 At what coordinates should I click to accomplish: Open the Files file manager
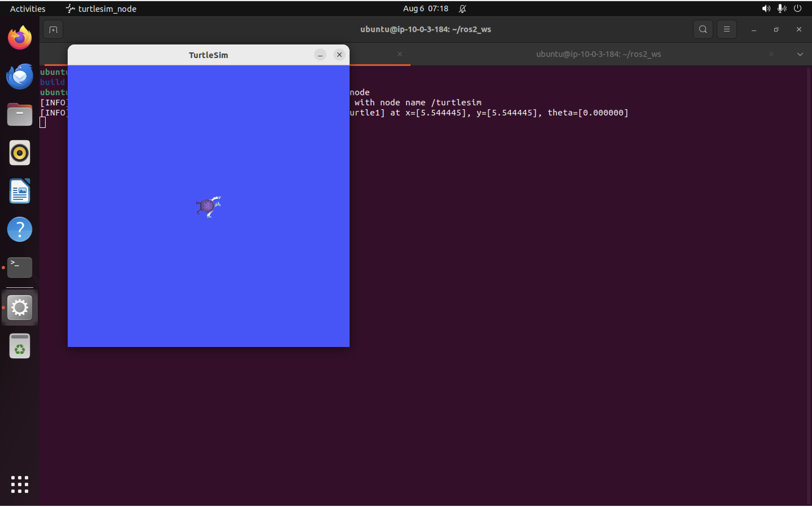point(19,114)
